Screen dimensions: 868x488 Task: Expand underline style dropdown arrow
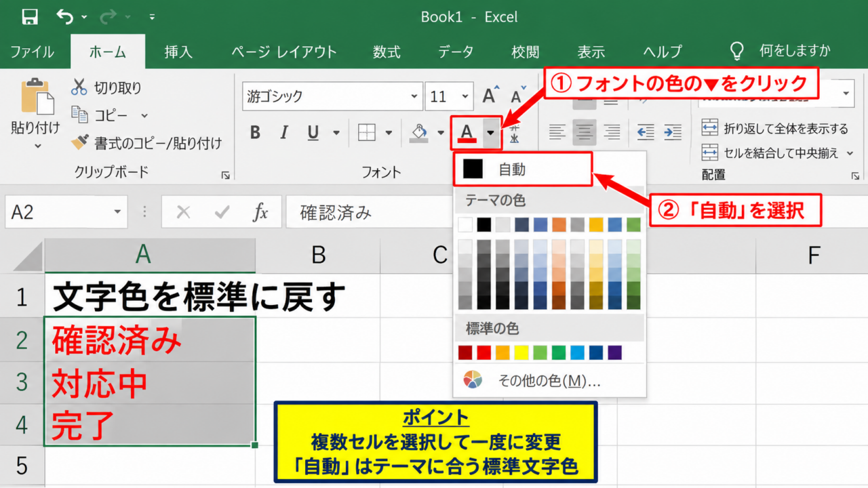[x=336, y=133]
